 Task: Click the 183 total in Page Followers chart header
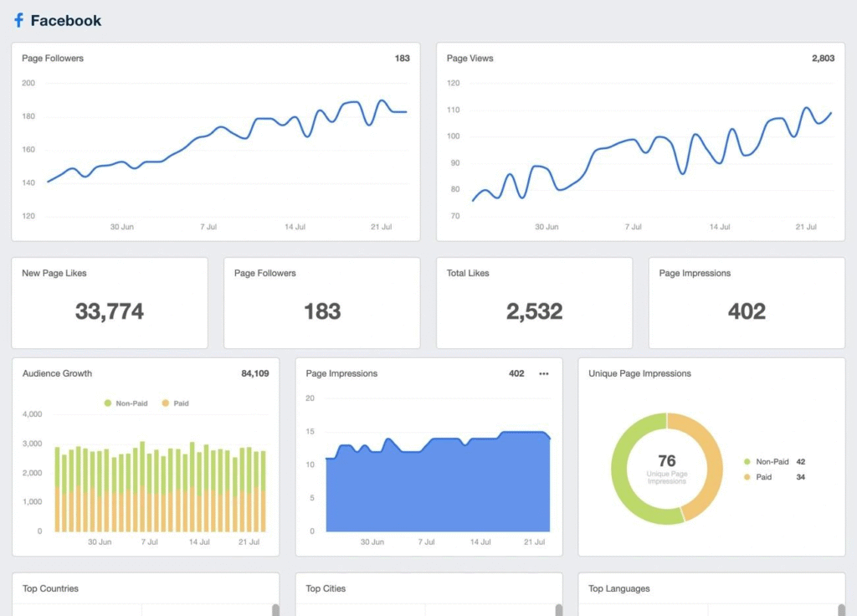tap(403, 59)
